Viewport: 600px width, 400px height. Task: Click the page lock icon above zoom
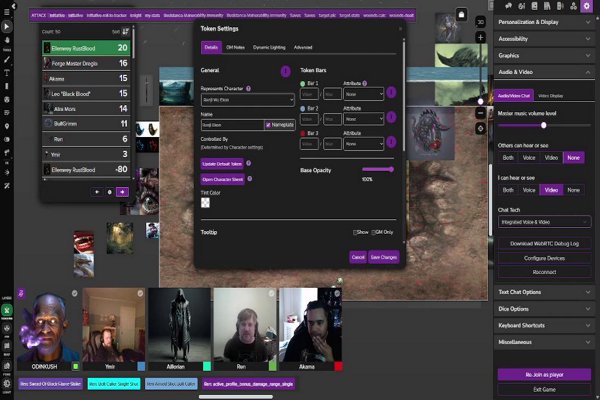click(461, 15)
